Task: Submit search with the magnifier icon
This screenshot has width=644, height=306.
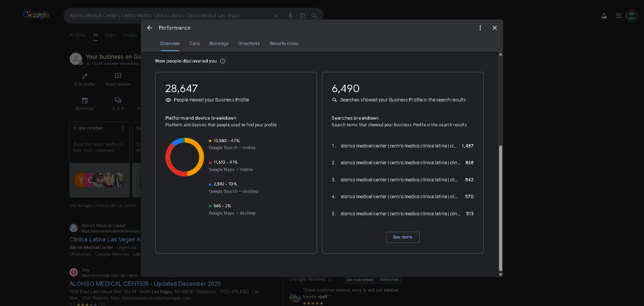Action: [314, 16]
